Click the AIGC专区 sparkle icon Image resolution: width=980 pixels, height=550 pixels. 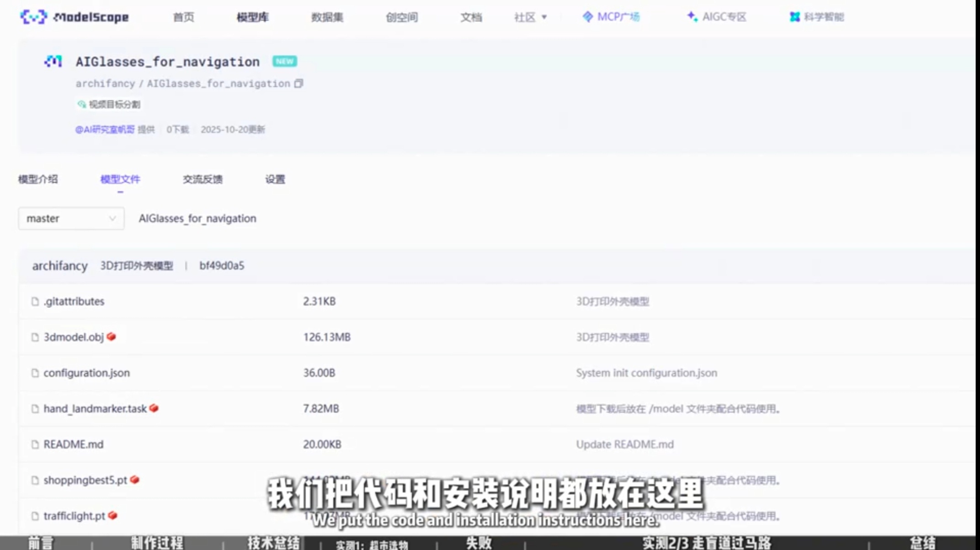(x=692, y=17)
